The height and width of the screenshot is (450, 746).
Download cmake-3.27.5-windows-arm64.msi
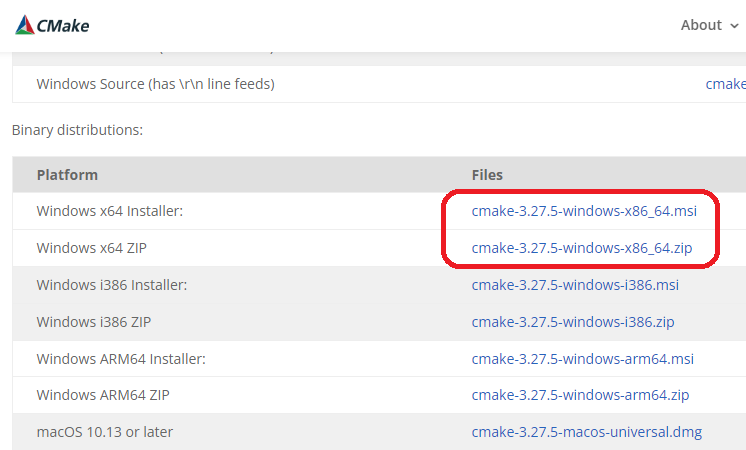pos(582,359)
